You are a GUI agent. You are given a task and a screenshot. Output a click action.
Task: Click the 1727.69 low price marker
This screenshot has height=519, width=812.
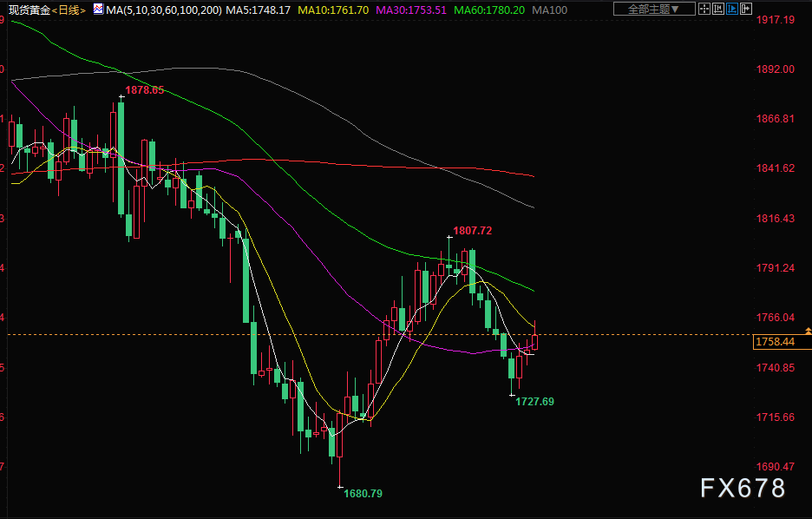[x=534, y=402]
